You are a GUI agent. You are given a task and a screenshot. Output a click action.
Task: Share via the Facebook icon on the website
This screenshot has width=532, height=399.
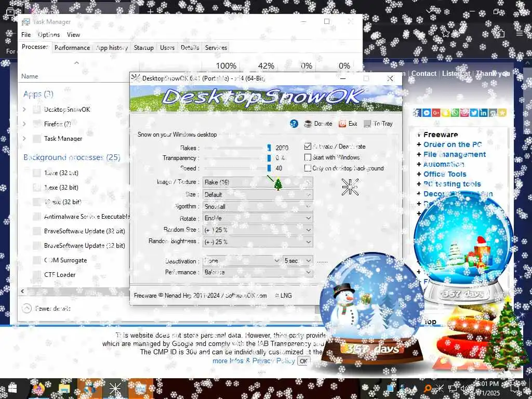click(x=417, y=113)
